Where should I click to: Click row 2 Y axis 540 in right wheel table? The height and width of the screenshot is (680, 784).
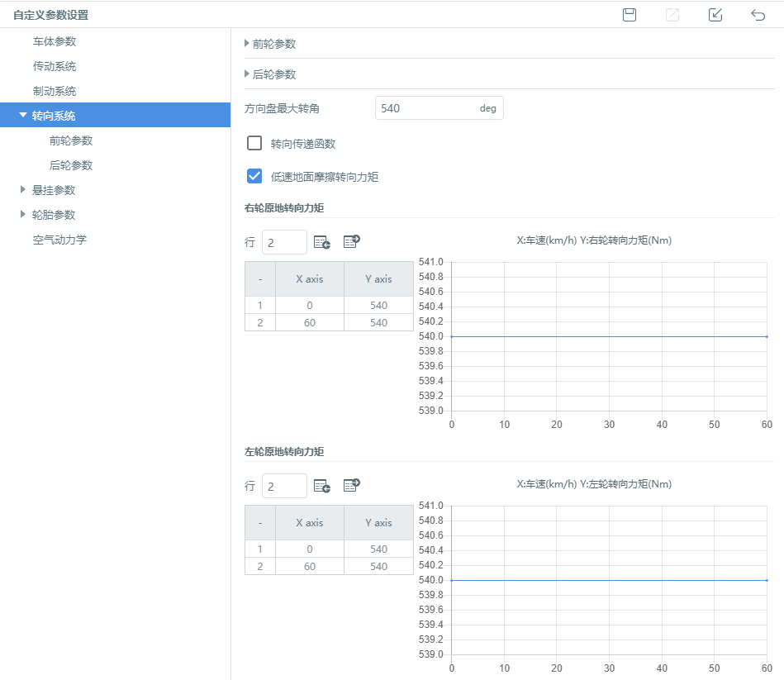[378, 322]
